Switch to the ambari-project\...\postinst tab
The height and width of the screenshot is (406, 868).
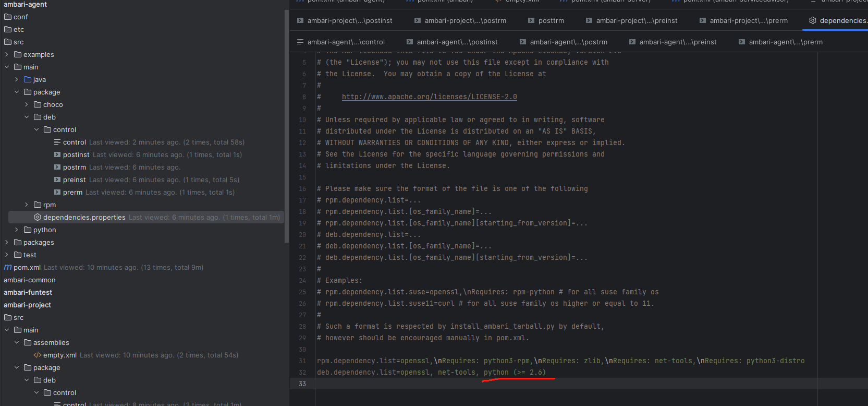[345, 20]
